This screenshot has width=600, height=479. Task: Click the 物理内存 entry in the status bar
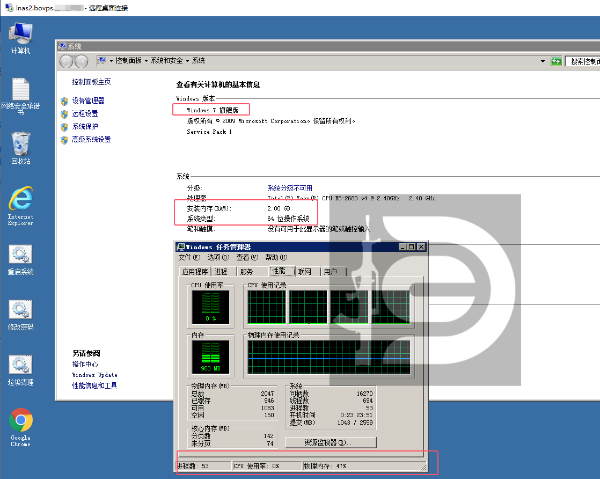point(364,466)
